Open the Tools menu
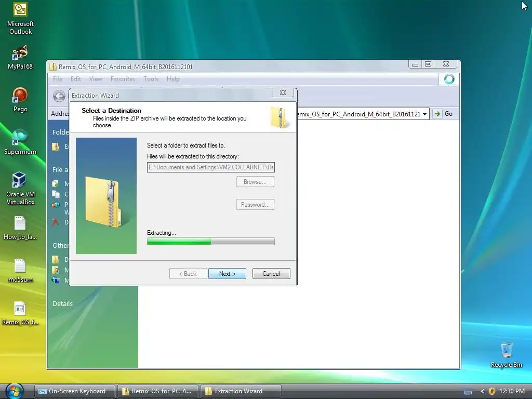The image size is (532, 399). click(151, 79)
